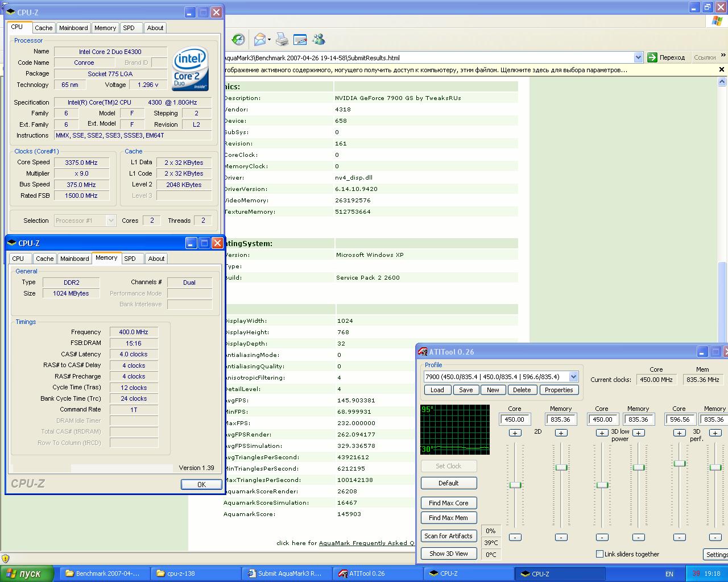Decrease 3D low power Core clock minus button
The height and width of the screenshot is (582, 728).
(602, 537)
